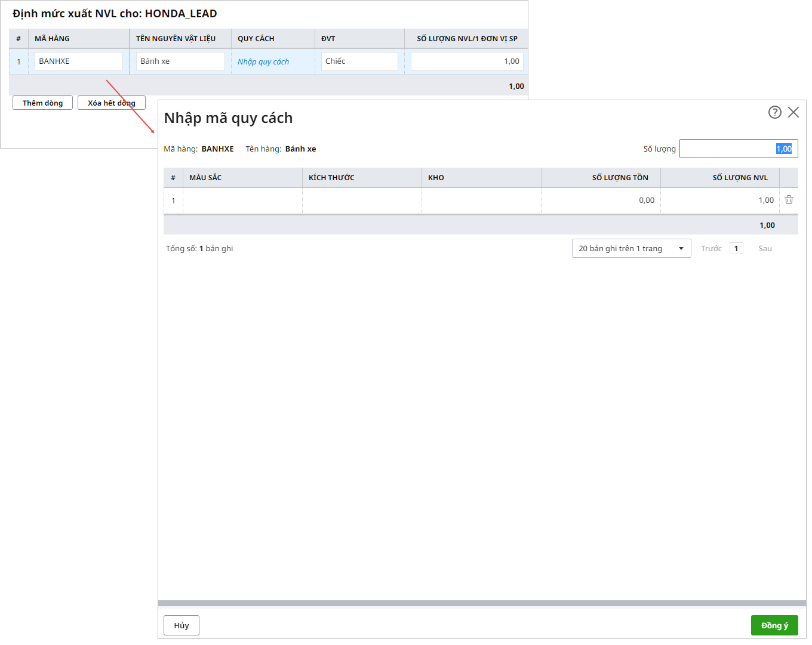The image size is (812, 645).
Task: Click the Màu sắc cell in row 1
Action: pos(242,200)
